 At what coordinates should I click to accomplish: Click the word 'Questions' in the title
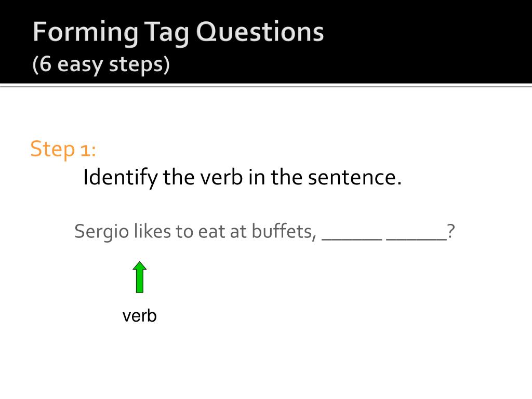[260, 33]
